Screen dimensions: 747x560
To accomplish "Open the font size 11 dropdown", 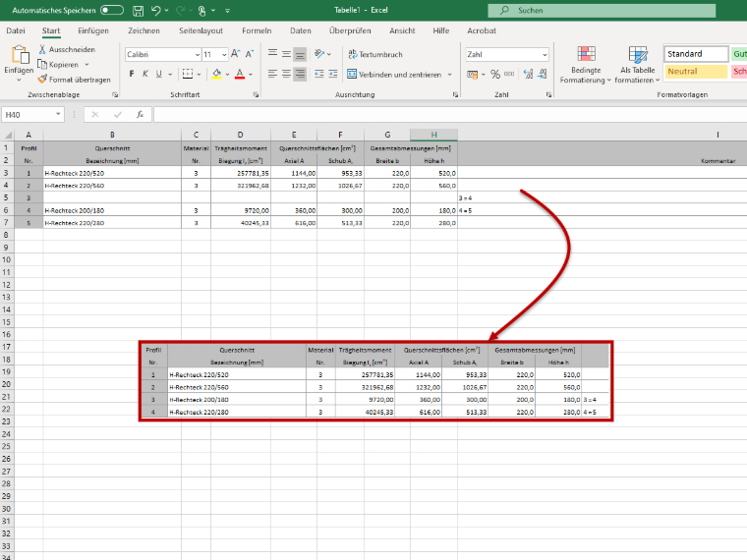I will point(224,55).
